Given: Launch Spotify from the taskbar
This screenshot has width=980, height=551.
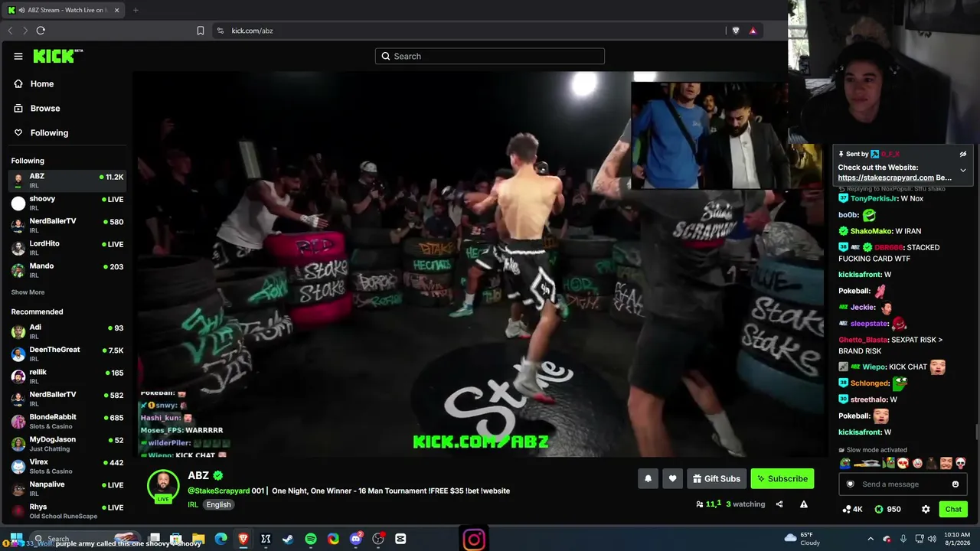Looking at the screenshot, I should 311,539.
